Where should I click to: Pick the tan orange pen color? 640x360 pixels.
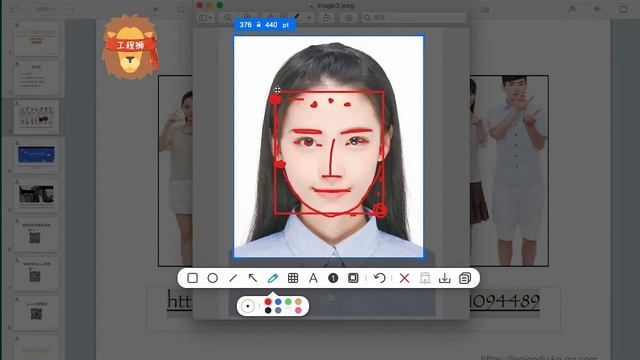298,302
